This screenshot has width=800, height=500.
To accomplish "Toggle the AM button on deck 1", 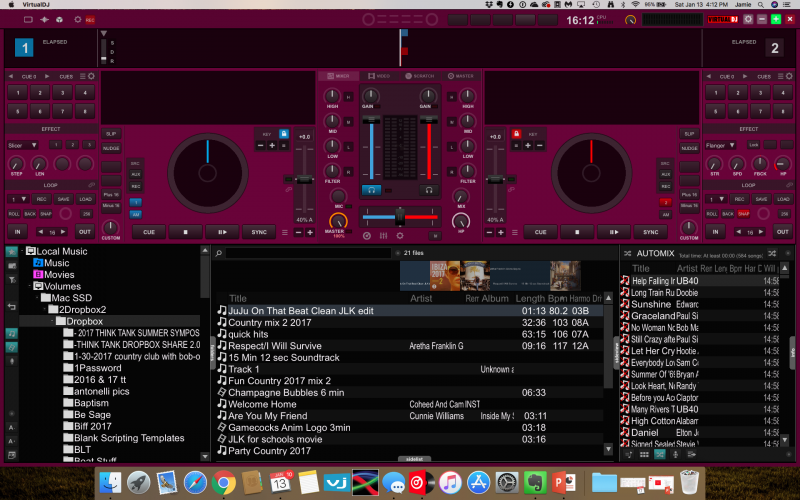I will [x=136, y=214].
